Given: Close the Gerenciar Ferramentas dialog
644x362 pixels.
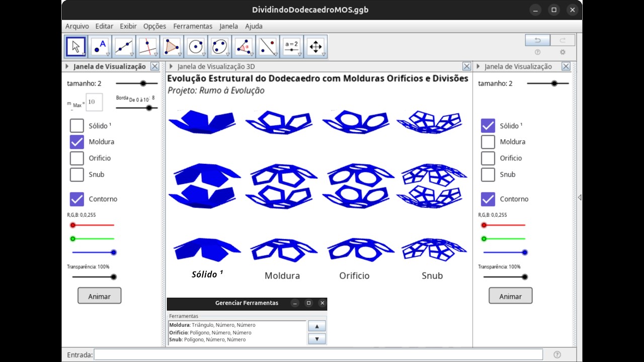Looking at the screenshot, I should click(322, 303).
